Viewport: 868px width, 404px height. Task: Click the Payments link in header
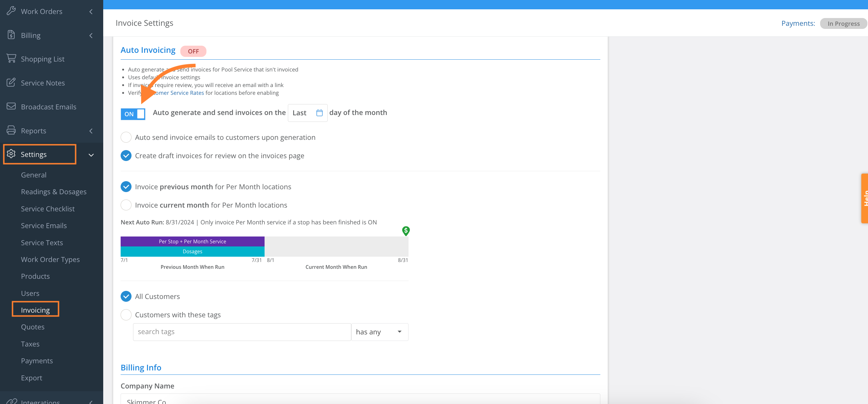click(798, 23)
